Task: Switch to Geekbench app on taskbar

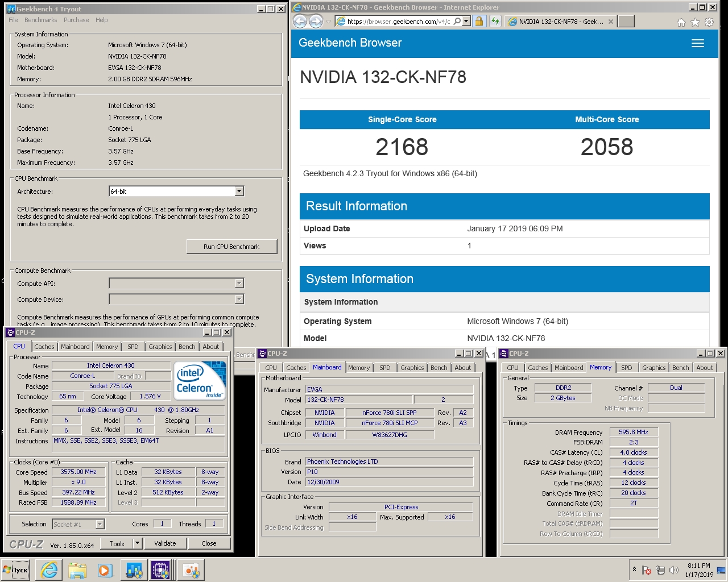Action: coord(134,570)
